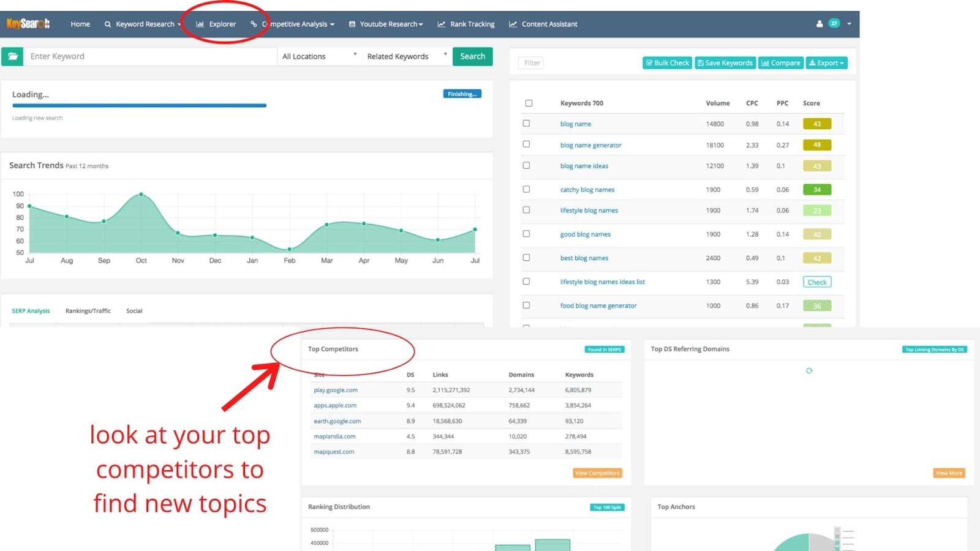Open earth.google.com competitor link
Screen dimensions: 980x551
click(x=337, y=421)
